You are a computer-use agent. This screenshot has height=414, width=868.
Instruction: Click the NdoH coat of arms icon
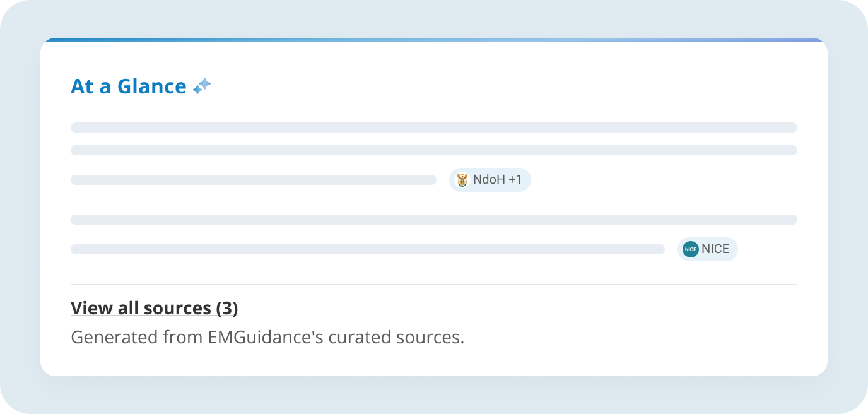point(462,180)
